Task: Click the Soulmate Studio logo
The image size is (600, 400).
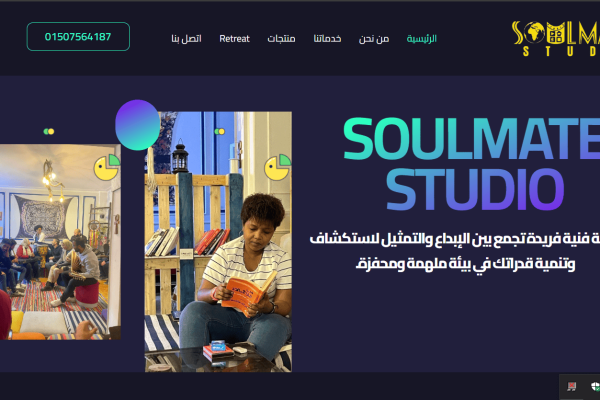Action: tap(556, 38)
